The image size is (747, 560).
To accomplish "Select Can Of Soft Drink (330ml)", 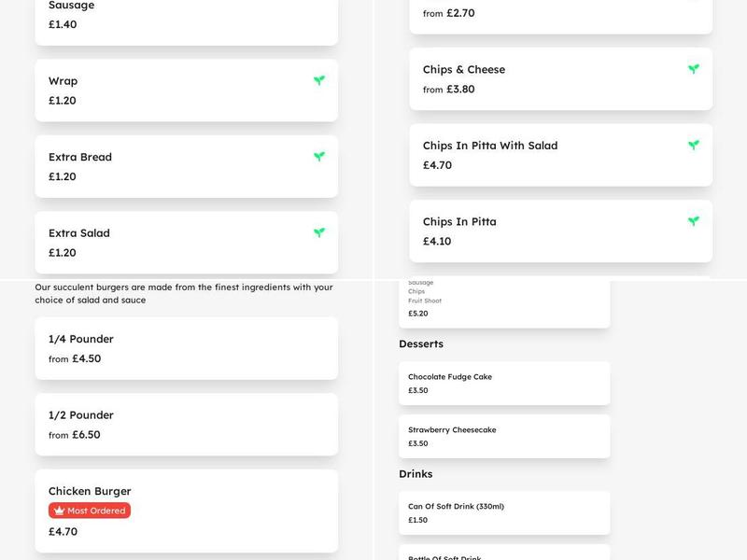I will pyautogui.click(x=504, y=512).
